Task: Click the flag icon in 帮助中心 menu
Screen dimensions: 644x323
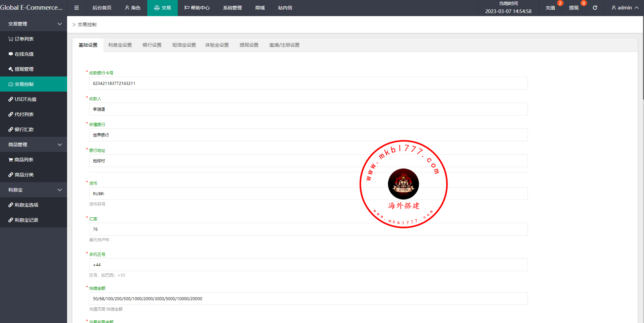Action: pyautogui.click(x=187, y=8)
